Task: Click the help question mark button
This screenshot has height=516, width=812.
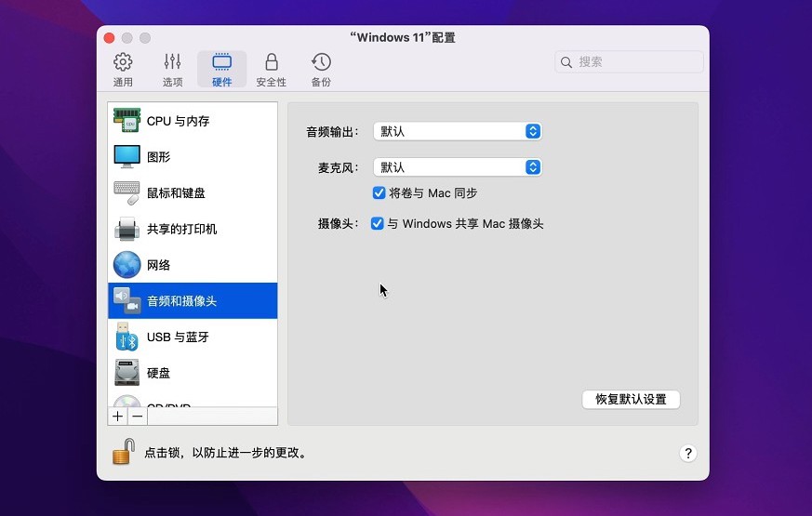Action: pos(688,453)
